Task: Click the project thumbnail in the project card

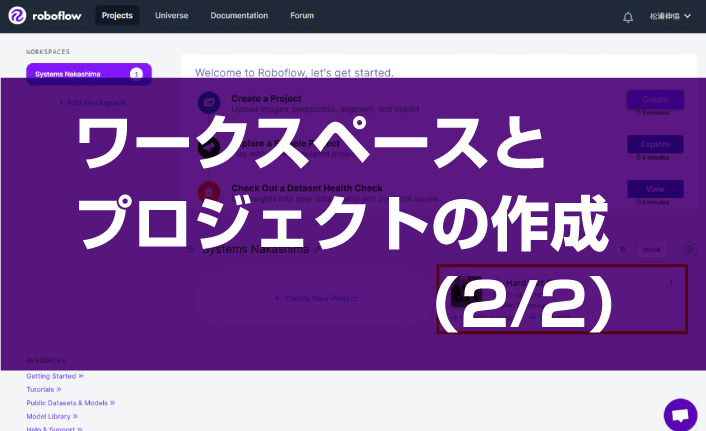Action: (x=466, y=292)
